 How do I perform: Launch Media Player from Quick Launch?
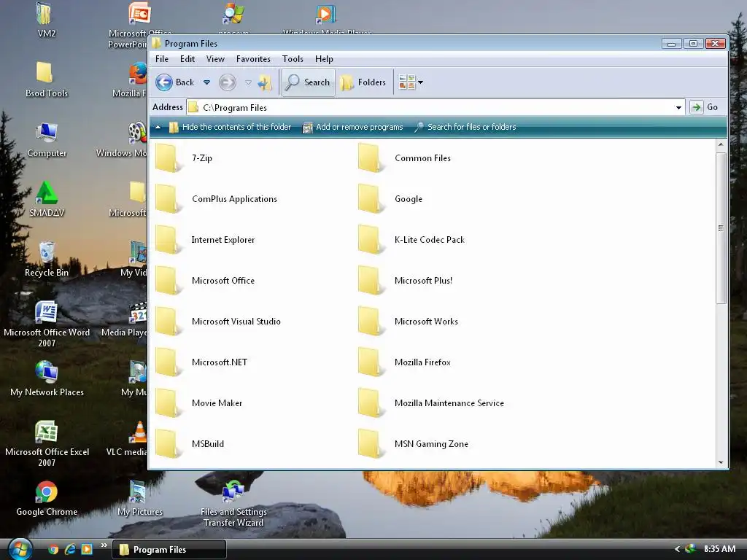pyautogui.click(x=87, y=549)
